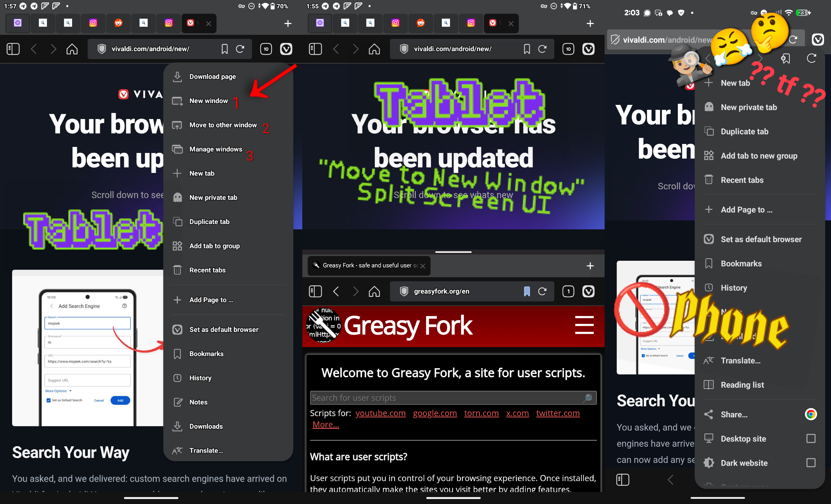
Task: Open the google.com scripts link
Action: click(x=435, y=413)
